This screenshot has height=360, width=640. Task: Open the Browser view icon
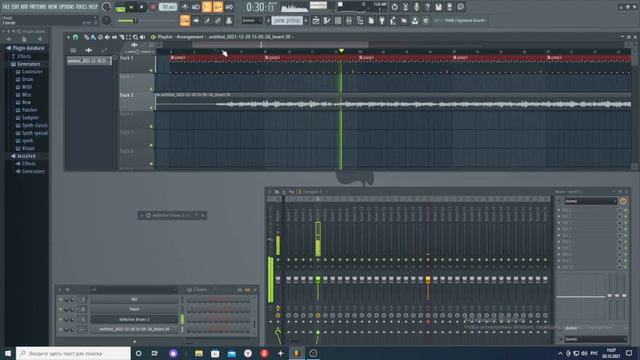(360, 20)
